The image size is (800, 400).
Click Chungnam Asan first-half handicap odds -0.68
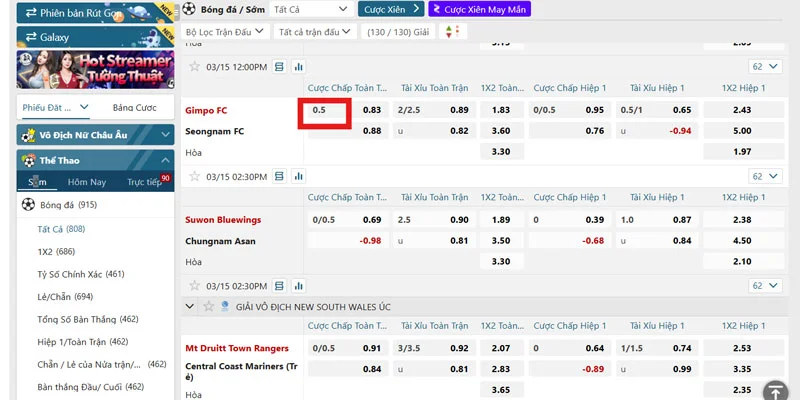[x=593, y=240]
